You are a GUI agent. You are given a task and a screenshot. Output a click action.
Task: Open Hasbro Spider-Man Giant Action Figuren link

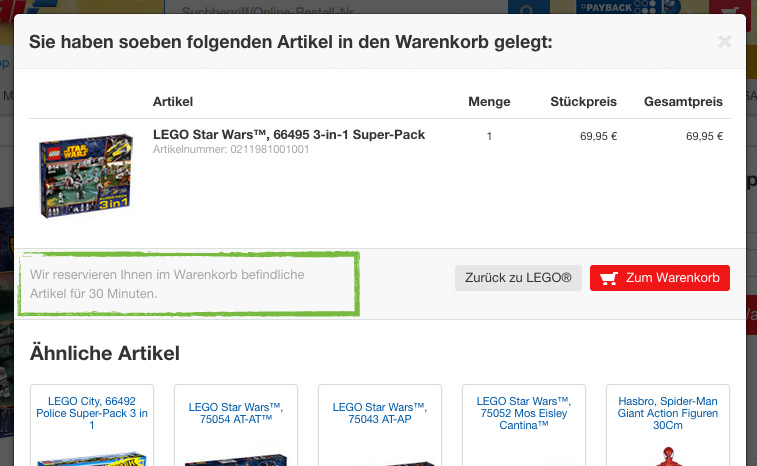(x=668, y=413)
